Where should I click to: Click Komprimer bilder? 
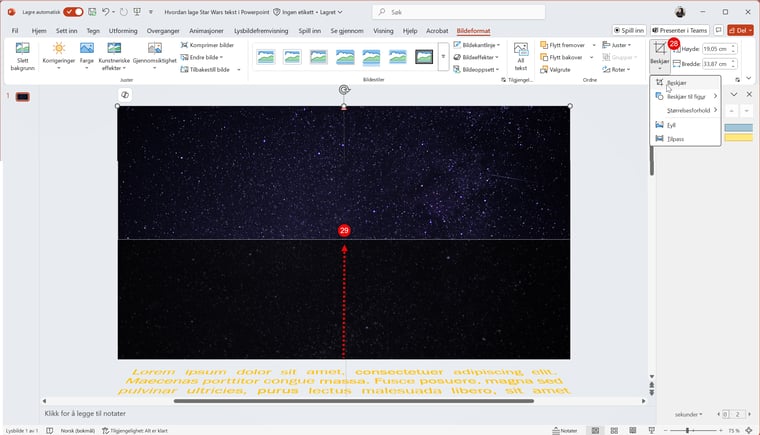[207, 45]
